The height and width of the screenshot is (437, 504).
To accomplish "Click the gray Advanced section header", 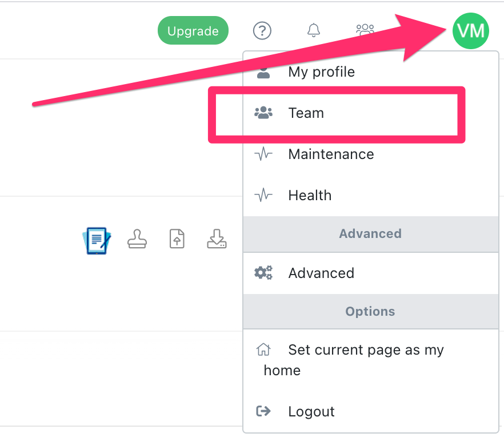I will [370, 233].
